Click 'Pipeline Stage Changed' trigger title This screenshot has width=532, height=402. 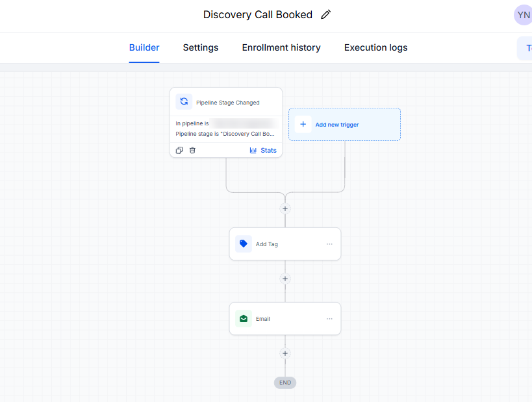pyautogui.click(x=227, y=103)
